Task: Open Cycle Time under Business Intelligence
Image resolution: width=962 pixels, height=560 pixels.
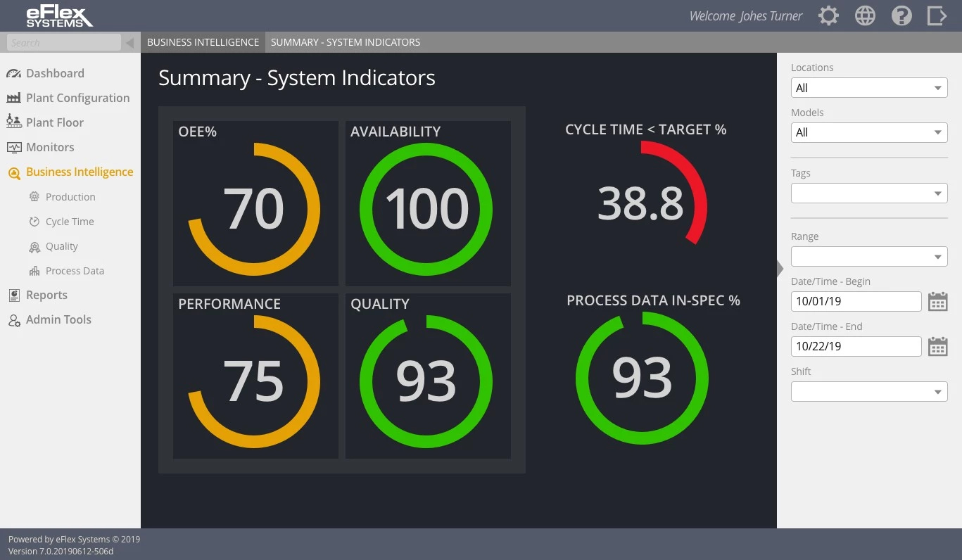Action: click(x=70, y=222)
